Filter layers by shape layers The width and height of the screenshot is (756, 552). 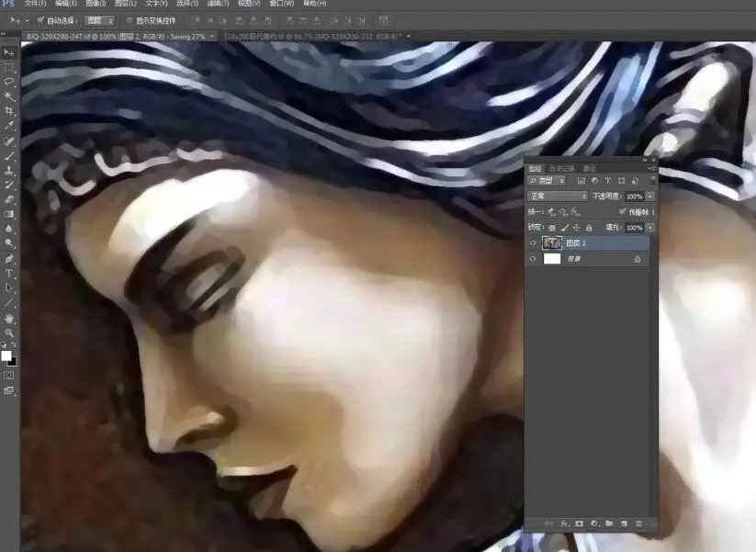622,181
